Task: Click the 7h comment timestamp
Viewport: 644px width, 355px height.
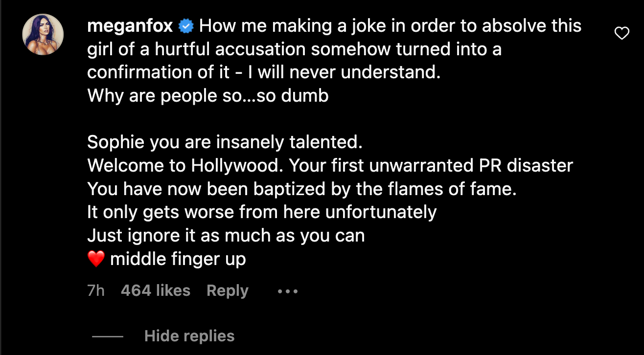Action: click(95, 290)
